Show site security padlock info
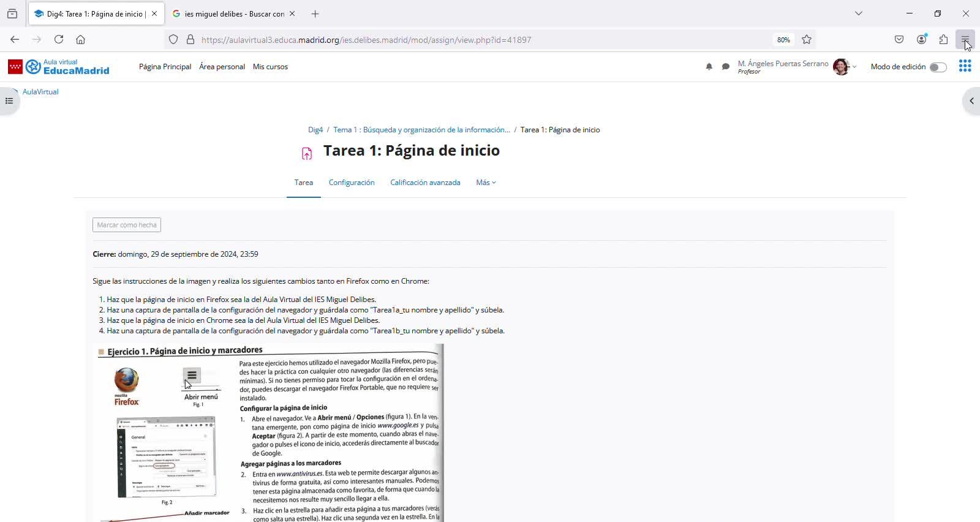 [x=190, y=40]
